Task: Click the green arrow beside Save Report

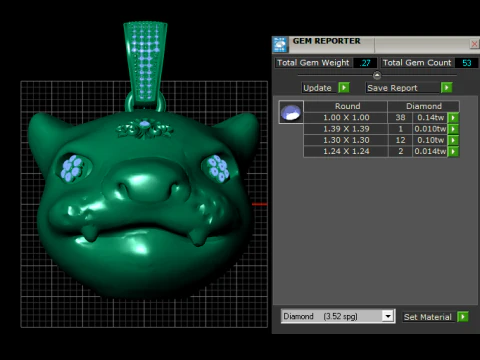Action: tap(446, 88)
